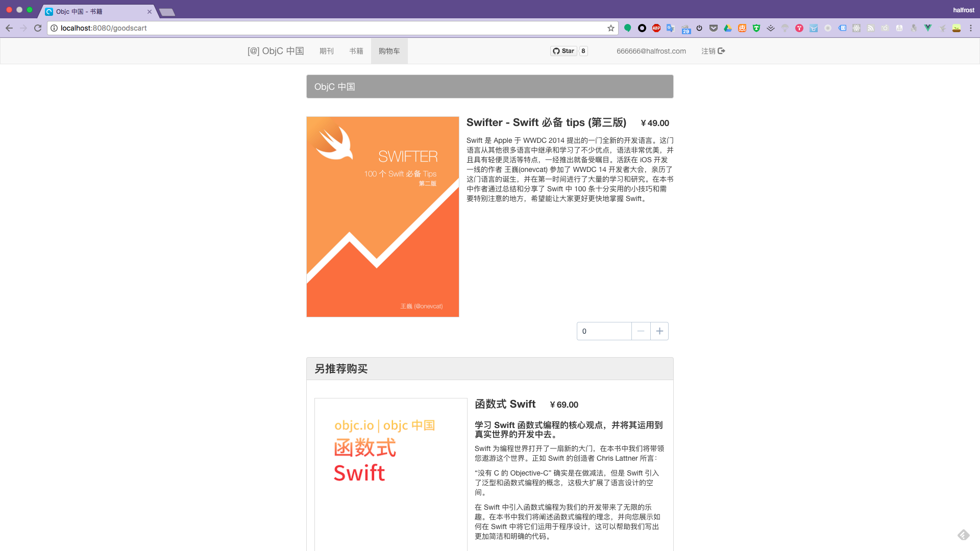Open the 期刊 nav menu item
The image size is (980, 551).
point(327,51)
